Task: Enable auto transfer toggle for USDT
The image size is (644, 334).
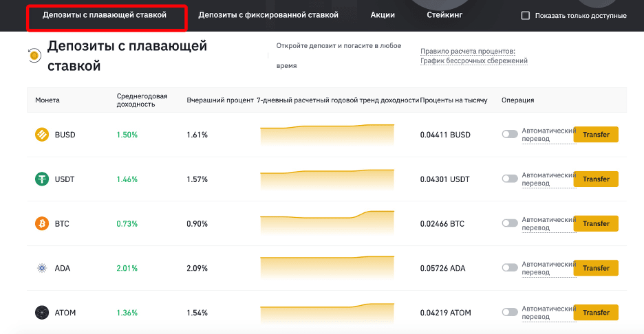Action: [x=510, y=179]
